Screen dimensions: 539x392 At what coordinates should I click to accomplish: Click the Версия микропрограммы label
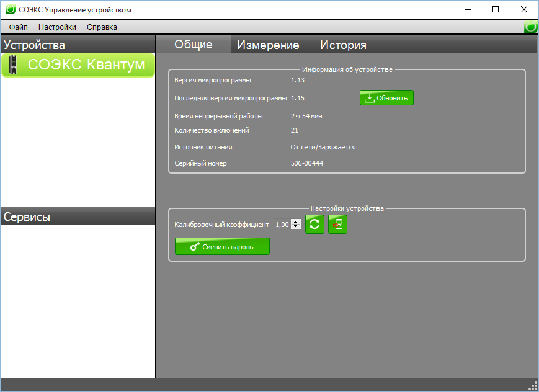pos(213,80)
